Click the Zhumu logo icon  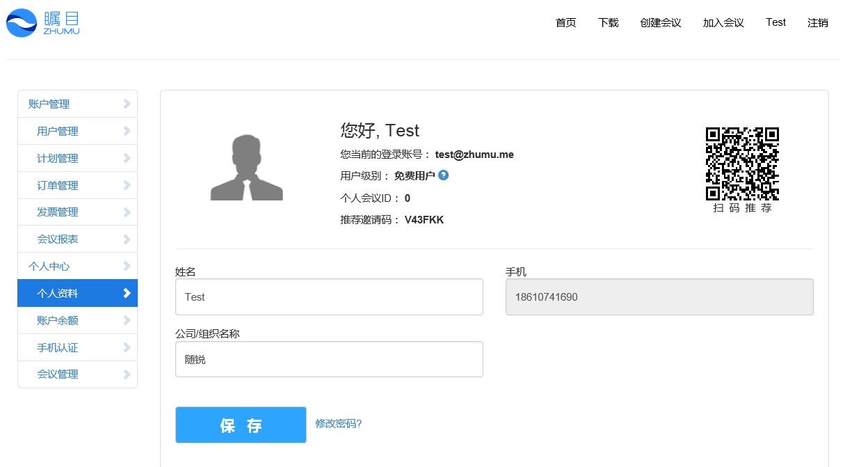22,23
